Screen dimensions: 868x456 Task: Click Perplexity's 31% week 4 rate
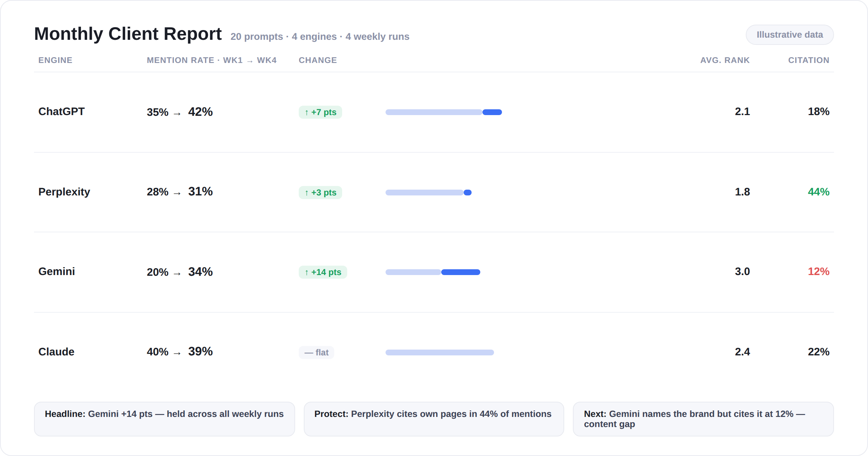(x=200, y=191)
